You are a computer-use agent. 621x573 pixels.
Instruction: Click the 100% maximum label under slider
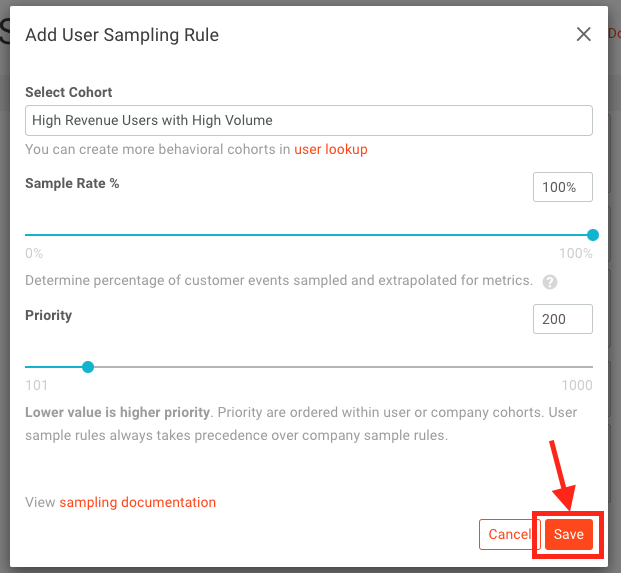tap(575, 253)
